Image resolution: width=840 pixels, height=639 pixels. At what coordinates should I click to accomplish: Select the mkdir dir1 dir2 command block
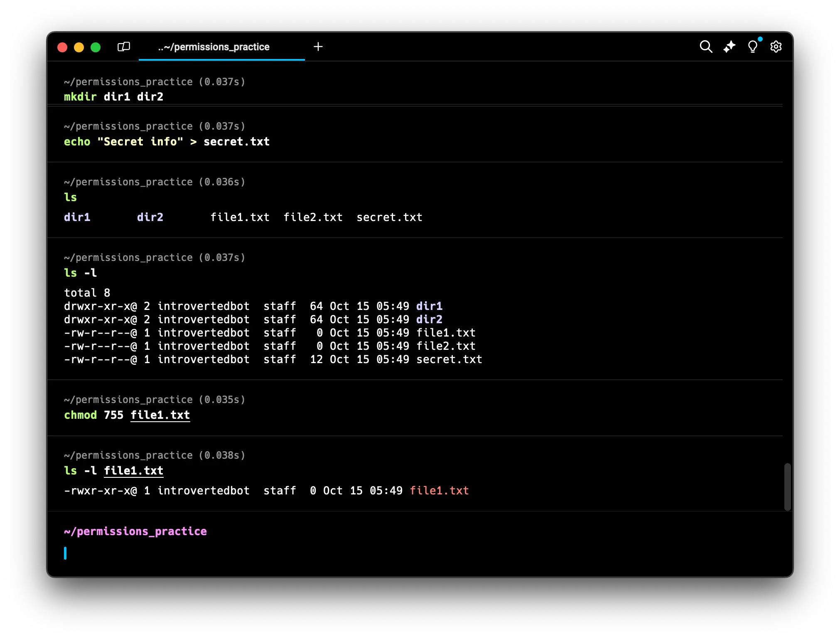[x=113, y=97]
